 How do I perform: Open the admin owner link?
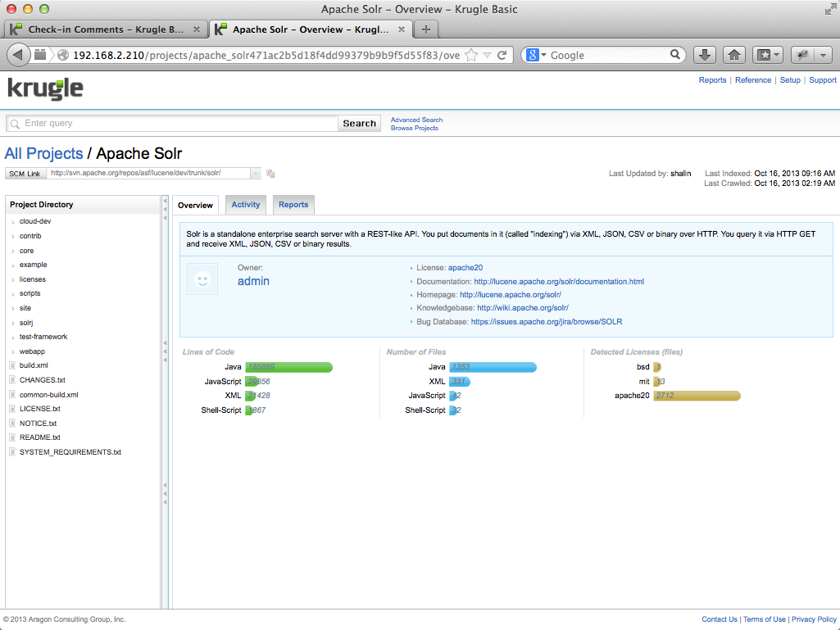click(253, 281)
